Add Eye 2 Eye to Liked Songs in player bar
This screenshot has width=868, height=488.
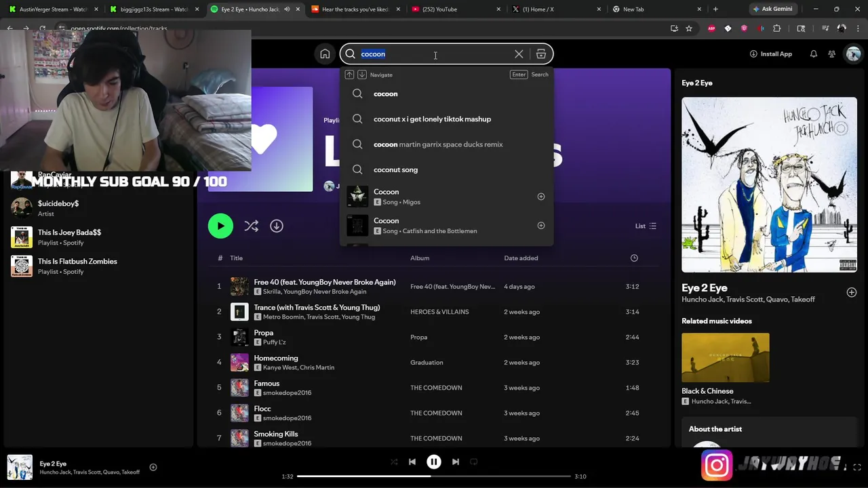[153, 467]
